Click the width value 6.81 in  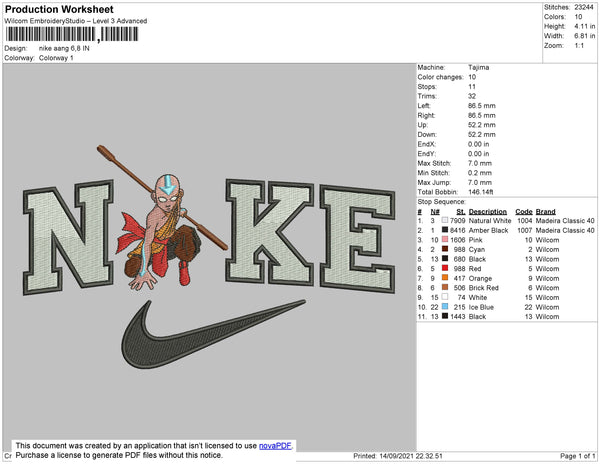pyautogui.click(x=584, y=36)
